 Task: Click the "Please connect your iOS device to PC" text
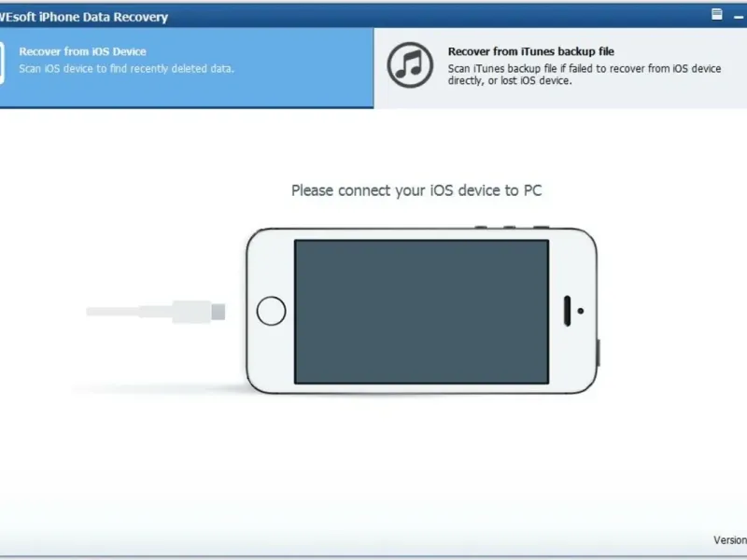[416, 190]
